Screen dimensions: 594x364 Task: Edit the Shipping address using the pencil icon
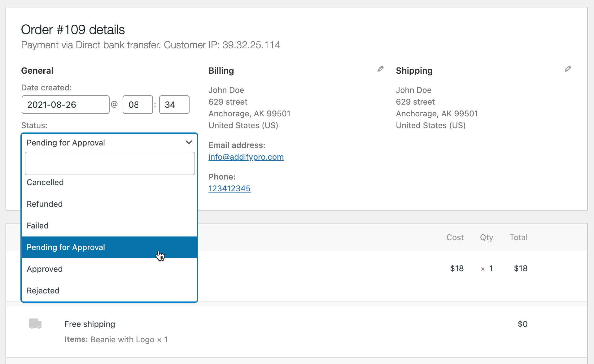568,69
